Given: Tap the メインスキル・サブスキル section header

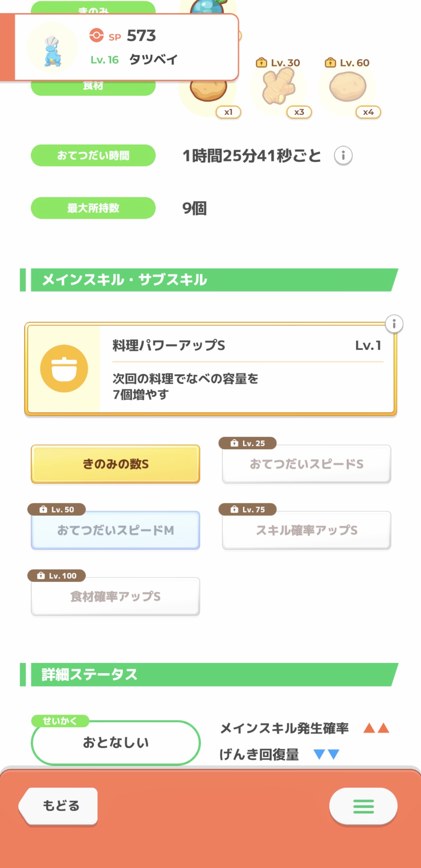Looking at the screenshot, I should click(x=210, y=280).
